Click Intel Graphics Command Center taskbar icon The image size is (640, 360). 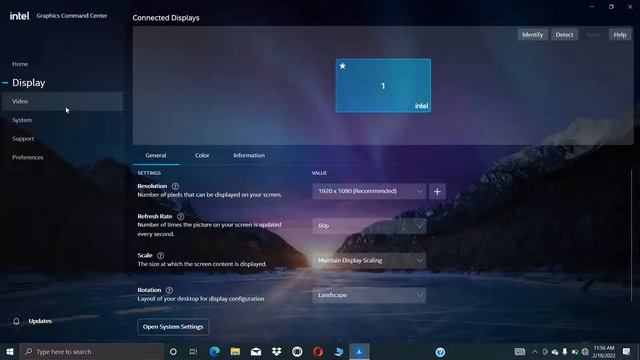point(360,351)
